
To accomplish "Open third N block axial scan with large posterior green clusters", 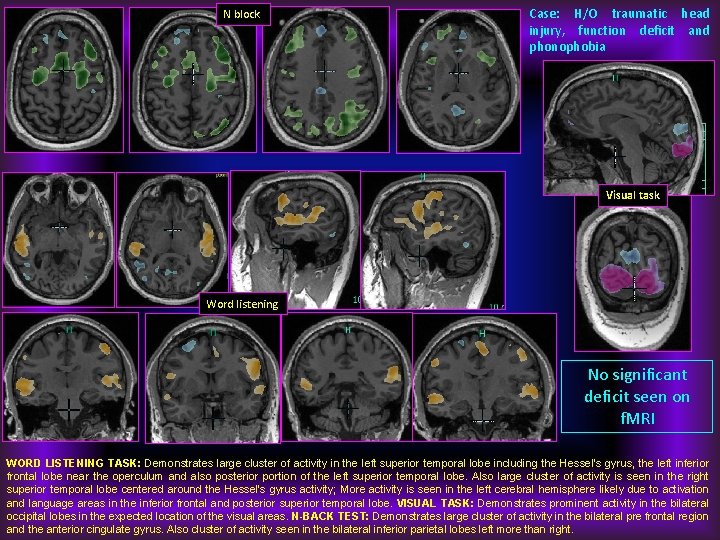I will (x=326, y=79).
